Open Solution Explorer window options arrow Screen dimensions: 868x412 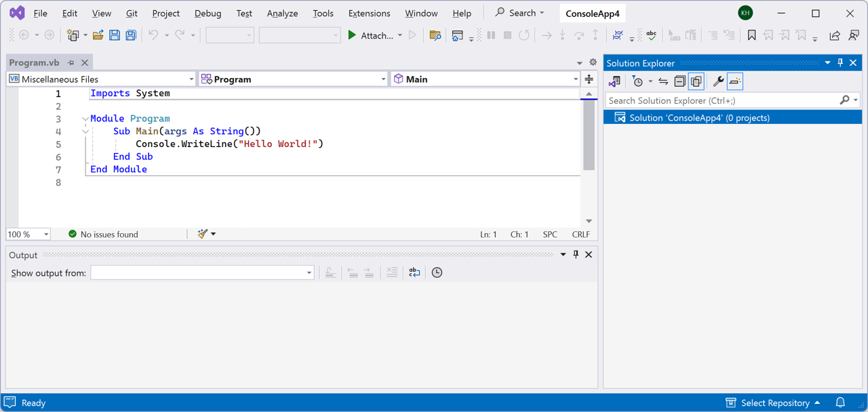click(x=827, y=62)
